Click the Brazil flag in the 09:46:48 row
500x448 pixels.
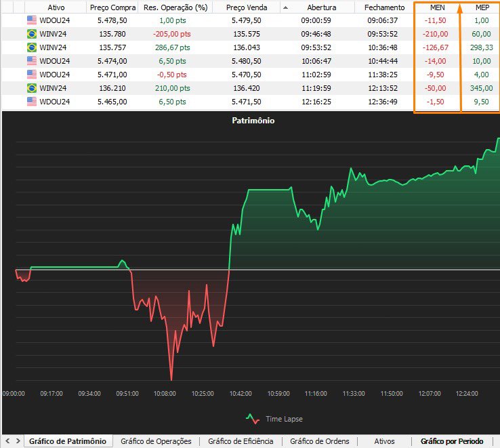click(x=32, y=34)
